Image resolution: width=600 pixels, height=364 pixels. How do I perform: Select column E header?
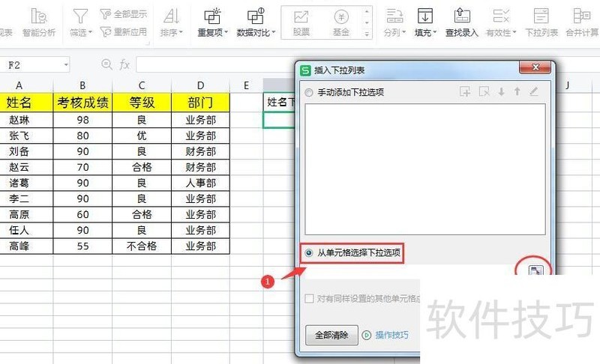point(247,85)
